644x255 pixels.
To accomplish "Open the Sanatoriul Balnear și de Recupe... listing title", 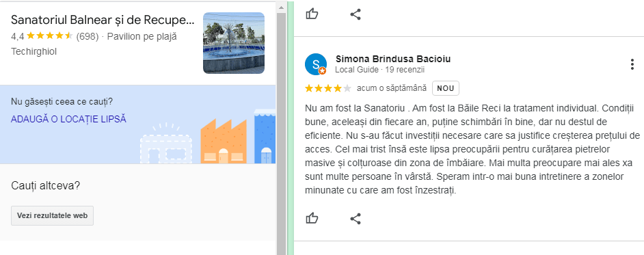I will click(x=103, y=20).
